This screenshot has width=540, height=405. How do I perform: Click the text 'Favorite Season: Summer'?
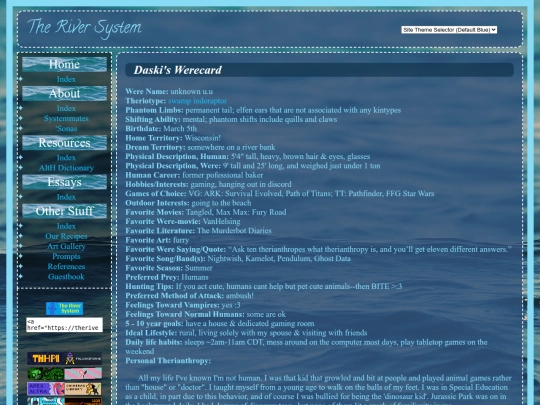pyautogui.click(x=169, y=268)
